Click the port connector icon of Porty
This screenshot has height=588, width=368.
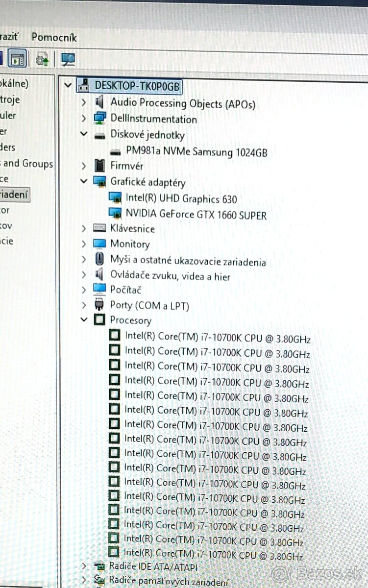(99, 304)
